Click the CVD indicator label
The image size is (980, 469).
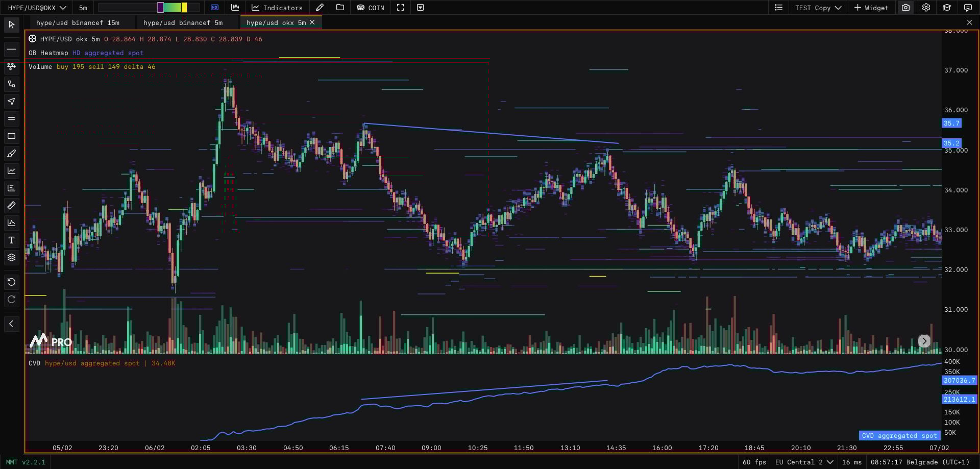pyautogui.click(x=34, y=363)
